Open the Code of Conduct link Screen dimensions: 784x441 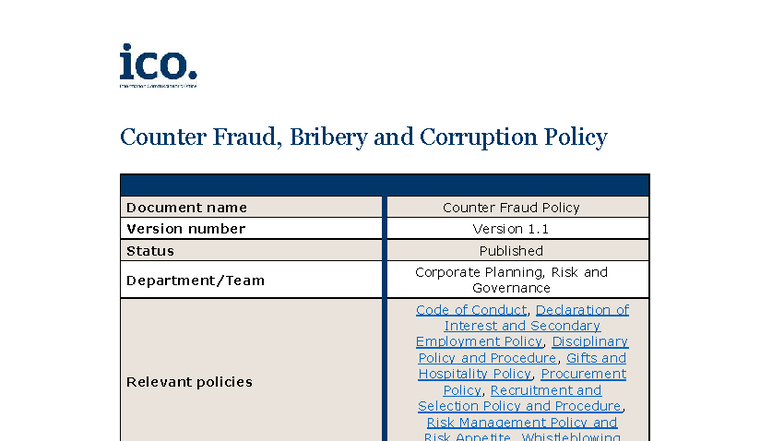(471, 310)
